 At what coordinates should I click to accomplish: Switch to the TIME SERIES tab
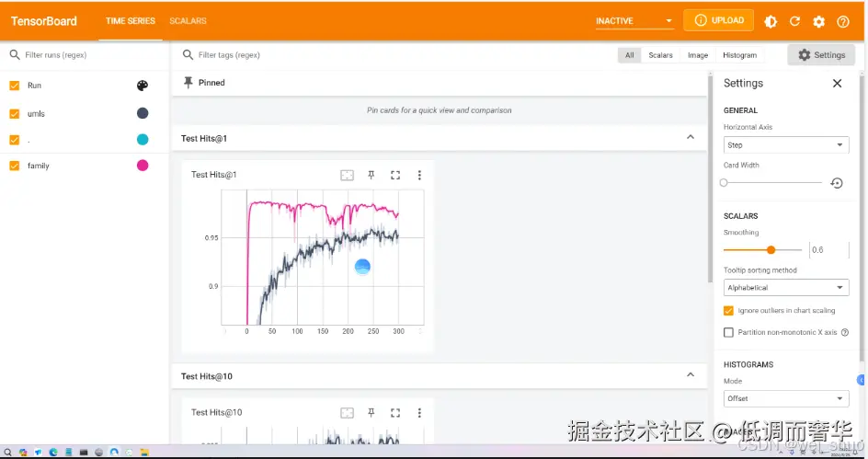click(131, 21)
